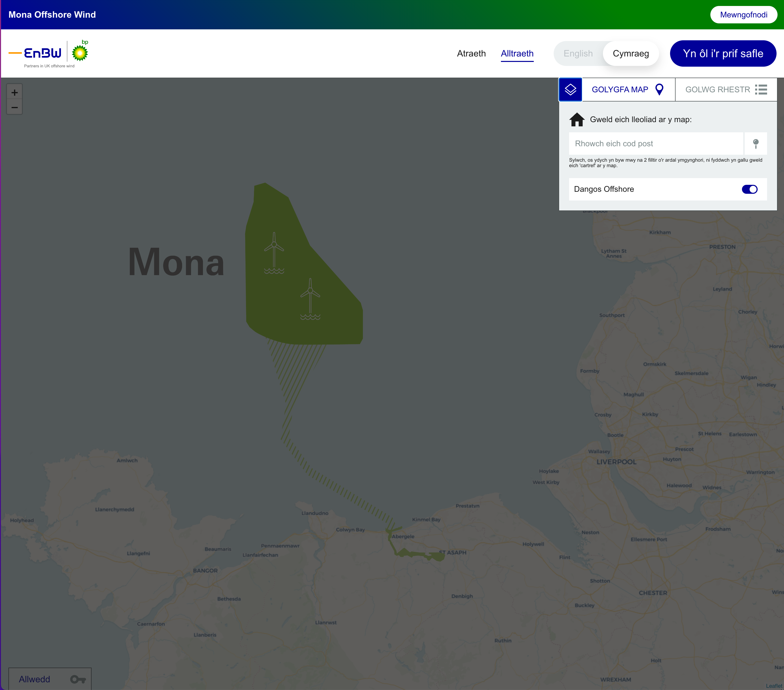Screen dimensions: 784x690
Task: Click the Mewngofnodi login button
Action: point(743,15)
